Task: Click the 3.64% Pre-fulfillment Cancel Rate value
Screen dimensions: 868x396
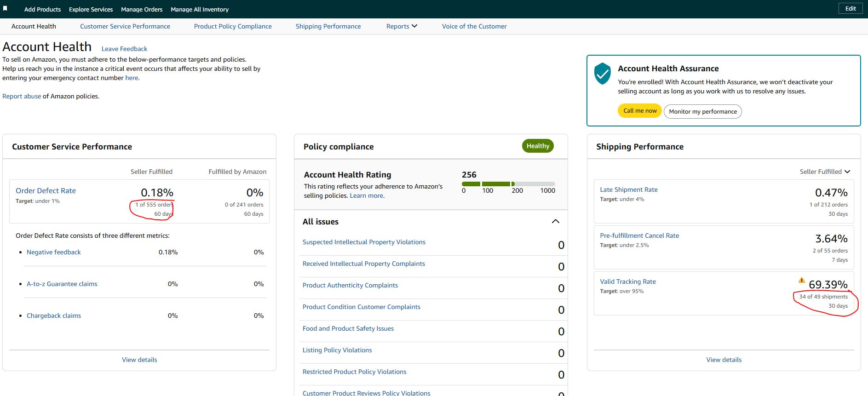Action: 831,238
